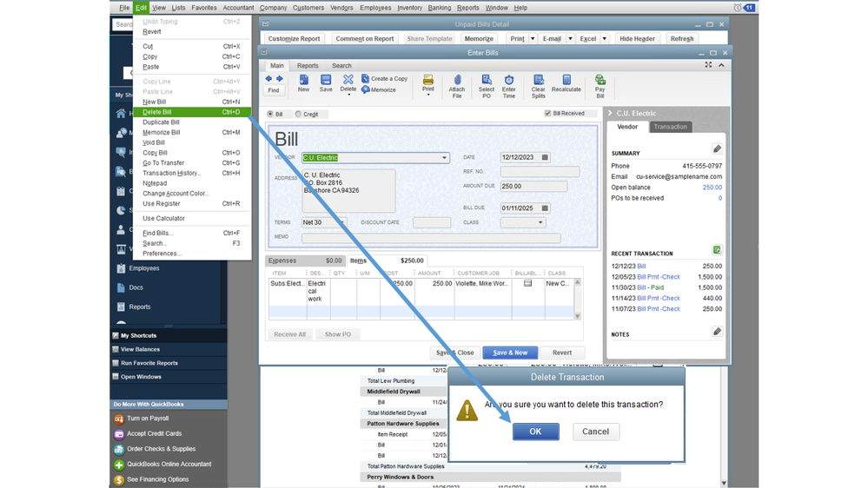Select the Bill radio button
Screen dimensions: 868x488
(270, 114)
